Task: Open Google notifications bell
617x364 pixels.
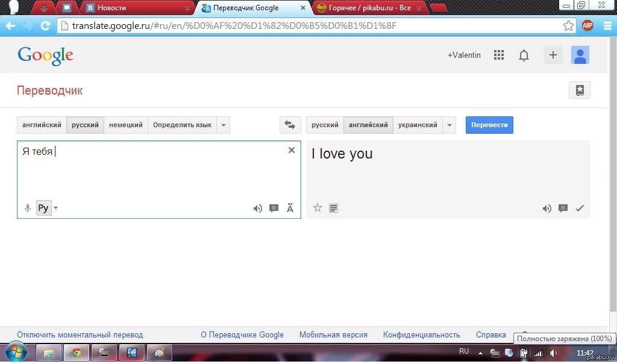Action: click(524, 55)
